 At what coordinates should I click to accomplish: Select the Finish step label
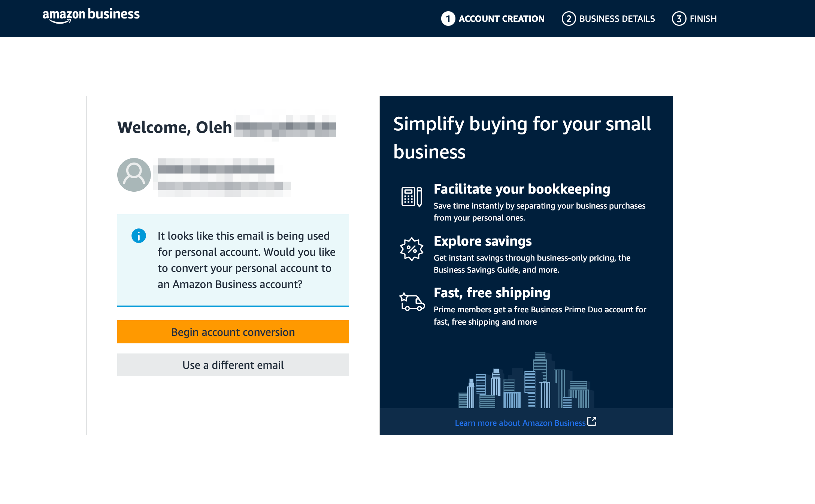pyautogui.click(x=703, y=19)
